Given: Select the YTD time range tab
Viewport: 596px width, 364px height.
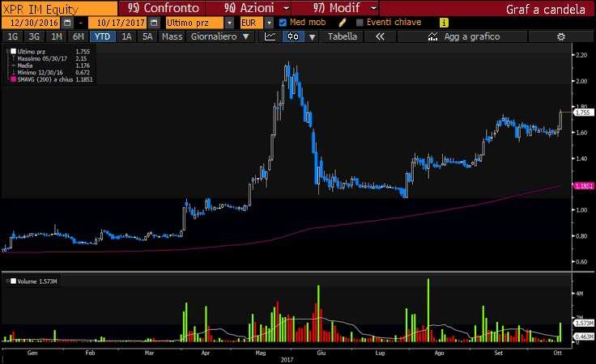Looking at the screenshot, I should 102,36.
